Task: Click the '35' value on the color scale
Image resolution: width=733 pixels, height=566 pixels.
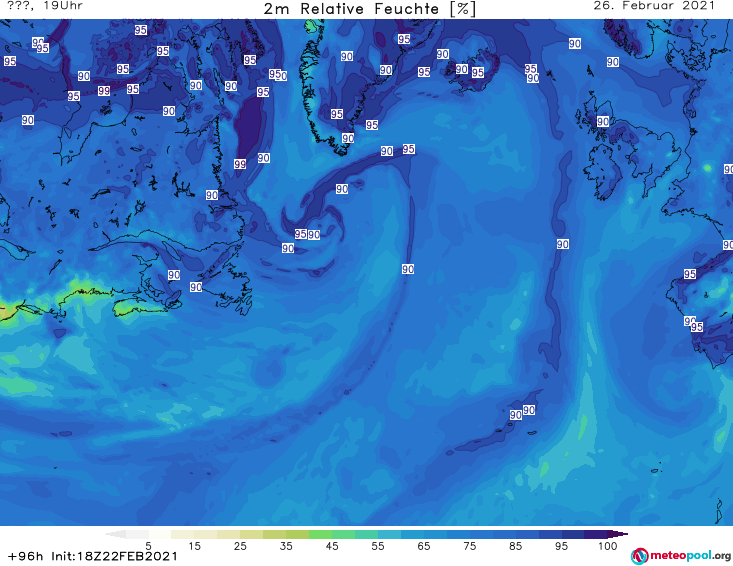Action: (x=286, y=546)
